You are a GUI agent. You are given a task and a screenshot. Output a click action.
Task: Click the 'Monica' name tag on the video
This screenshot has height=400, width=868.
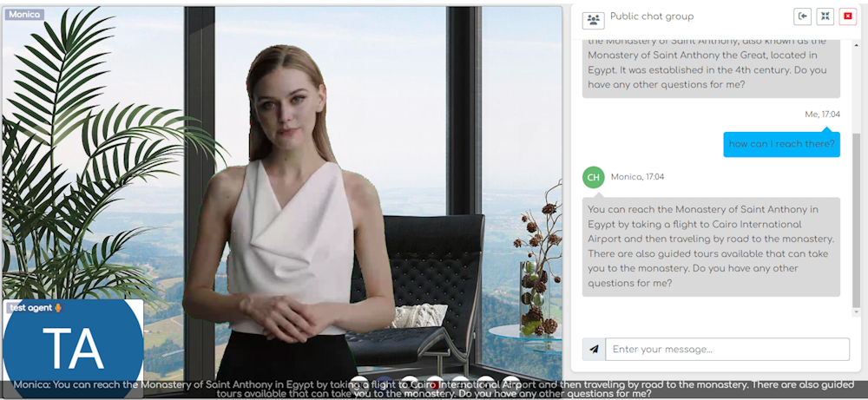coord(24,15)
